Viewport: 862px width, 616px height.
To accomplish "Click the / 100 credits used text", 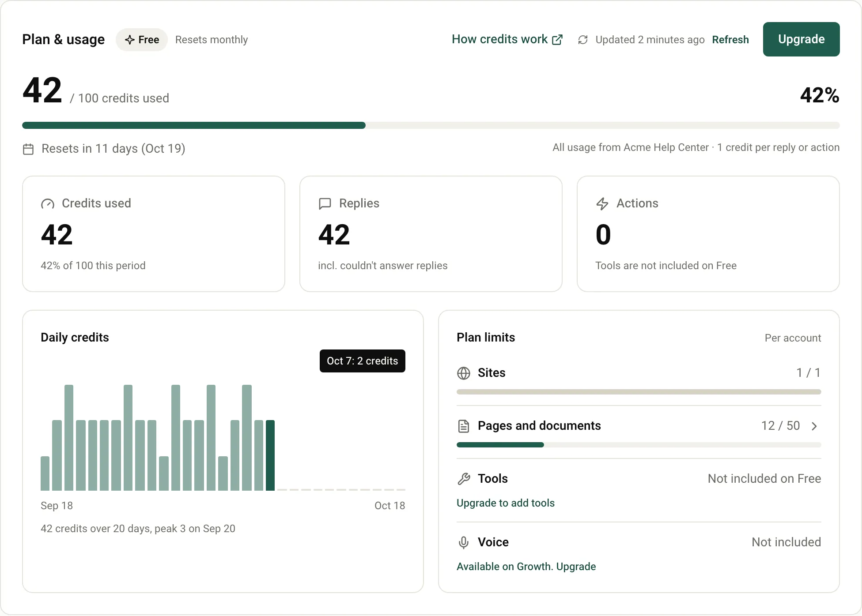I will point(119,98).
